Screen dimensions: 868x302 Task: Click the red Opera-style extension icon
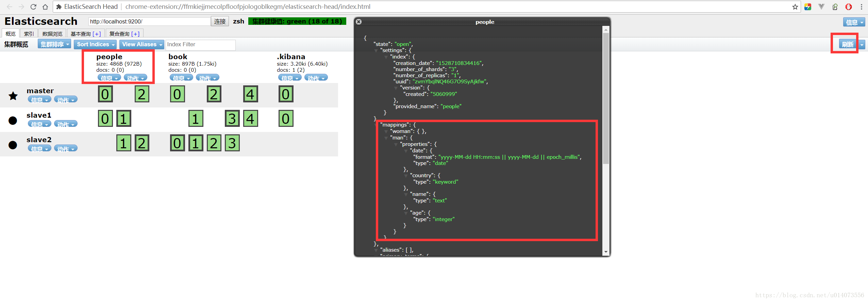[x=849, y=7]
